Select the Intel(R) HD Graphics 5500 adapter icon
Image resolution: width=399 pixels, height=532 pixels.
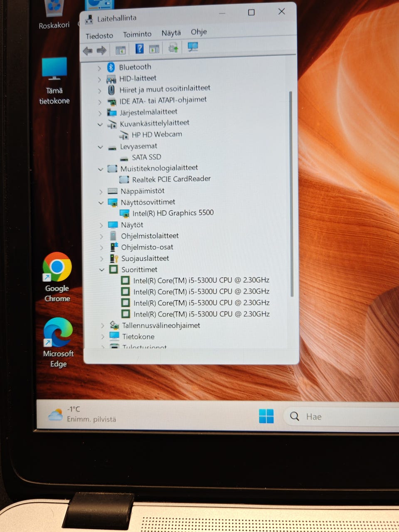pyautogui.click(x=124, y=213)
